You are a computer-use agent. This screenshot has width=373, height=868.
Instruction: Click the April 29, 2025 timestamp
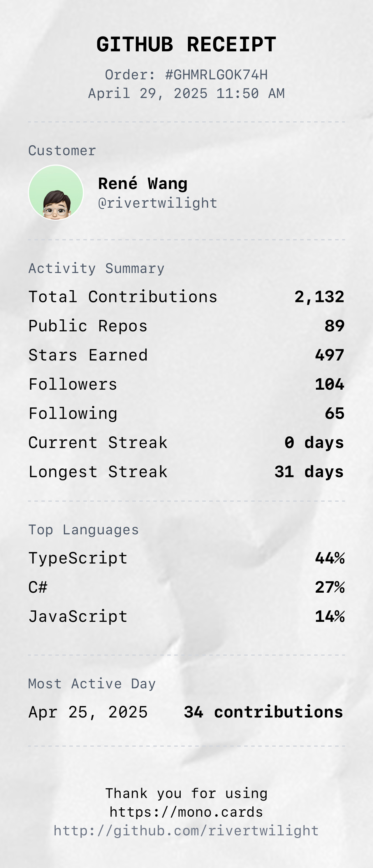pyautogui.click(x=186, y=93)
